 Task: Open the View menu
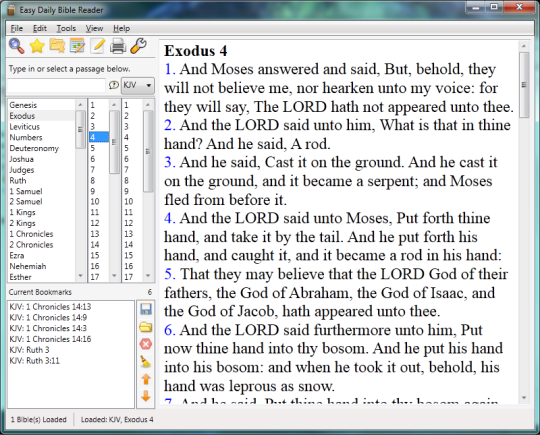point(94,29)
